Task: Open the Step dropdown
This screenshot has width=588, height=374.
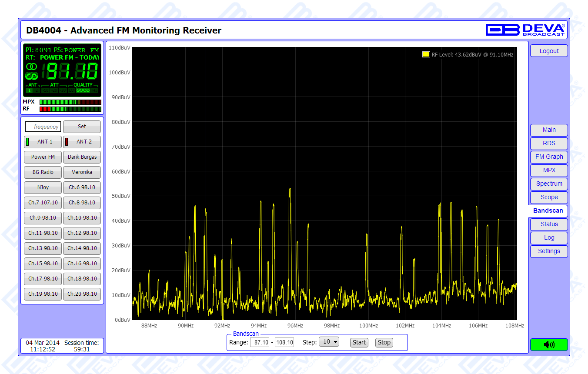Action: pos(329,342)
